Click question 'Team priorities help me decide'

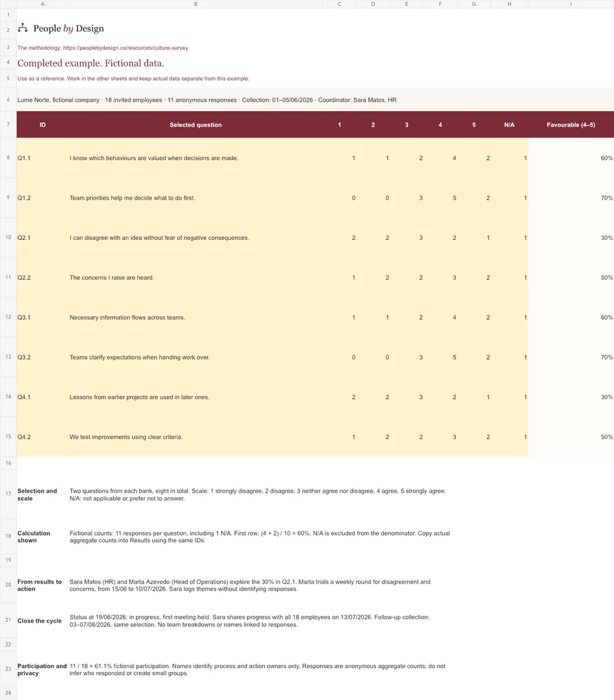(x=196, y=198)
